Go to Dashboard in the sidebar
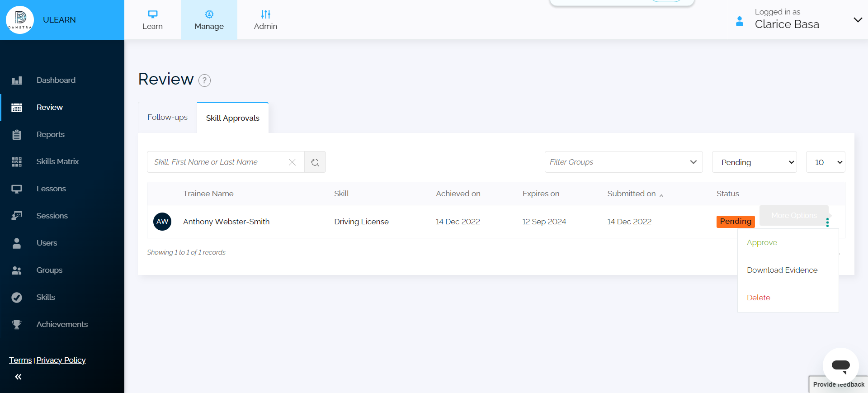 pos(56,80)
